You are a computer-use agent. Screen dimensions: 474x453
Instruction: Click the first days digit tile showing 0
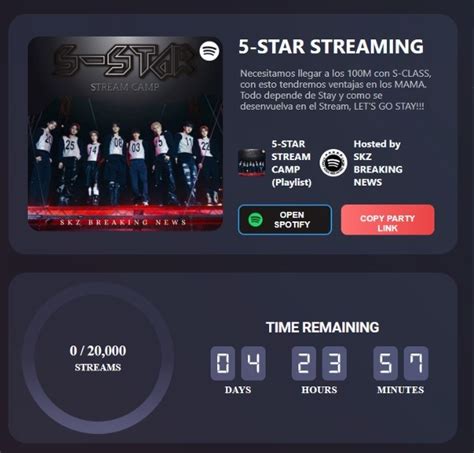point(223,363)
